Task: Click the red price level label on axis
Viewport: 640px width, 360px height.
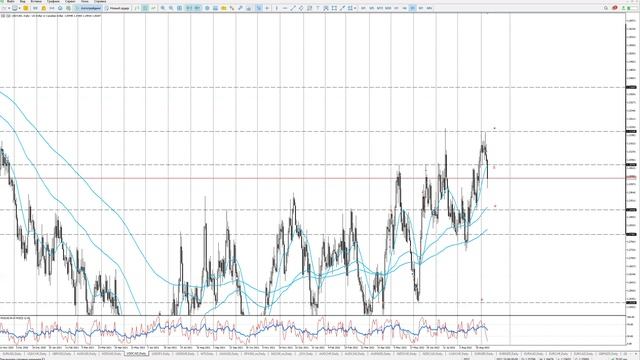Action: click(x=631, y=177)
